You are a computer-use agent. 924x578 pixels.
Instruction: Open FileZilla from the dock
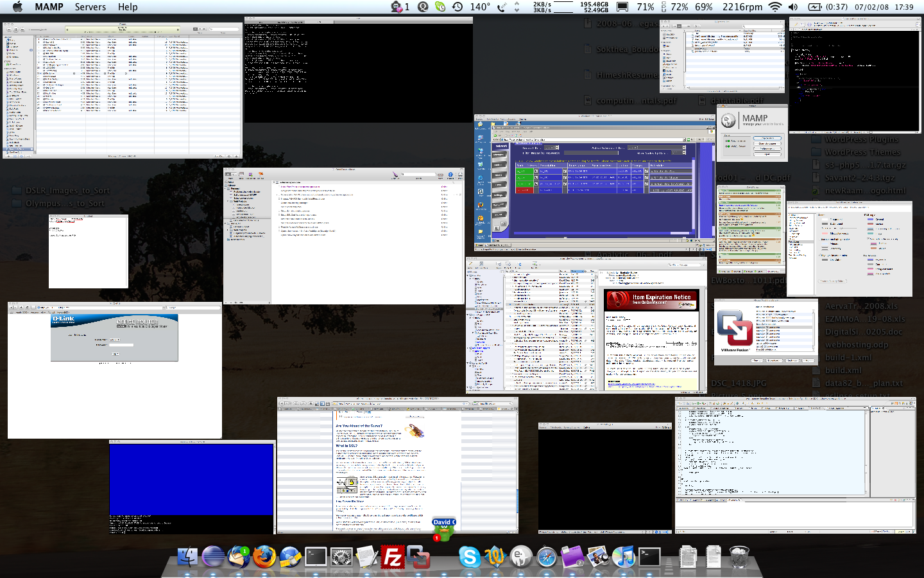[x=392, y=557]
